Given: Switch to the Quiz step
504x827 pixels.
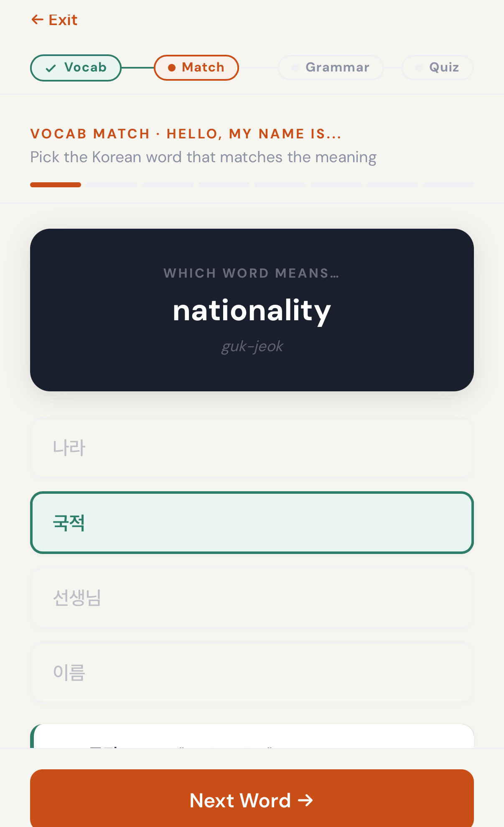Looking at the screenshot, I should click(437, 67).
